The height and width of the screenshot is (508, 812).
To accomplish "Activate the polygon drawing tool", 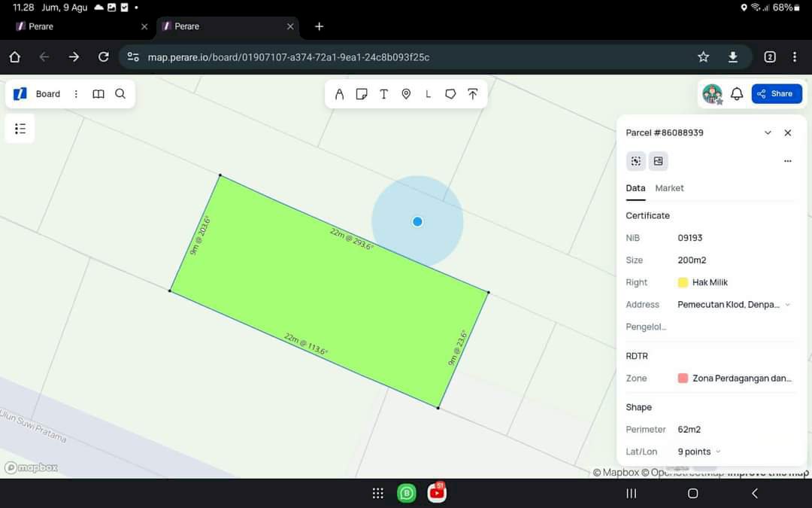I will pos(450,94).
